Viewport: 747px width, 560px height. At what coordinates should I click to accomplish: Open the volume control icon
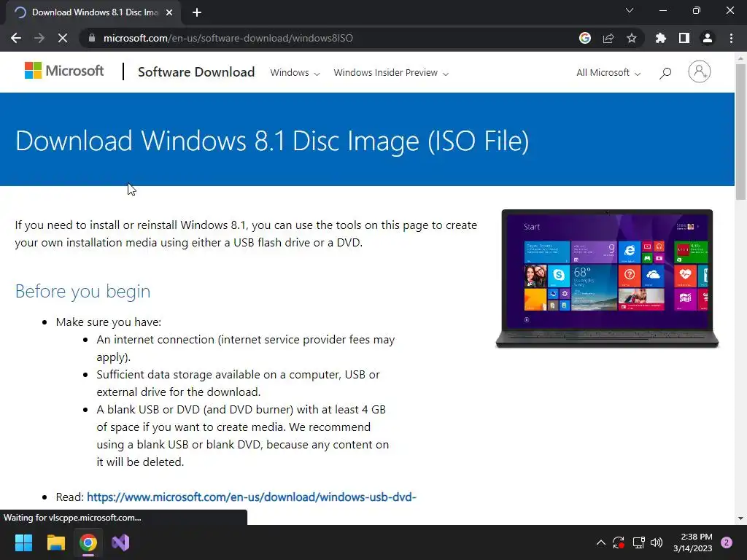coord(657,542)
